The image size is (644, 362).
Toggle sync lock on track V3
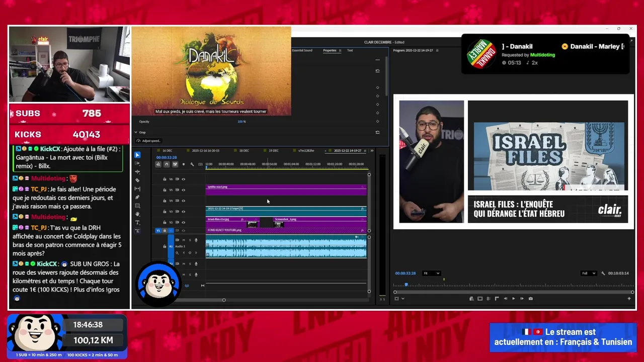pyautogui.click(x=177, y=211)
